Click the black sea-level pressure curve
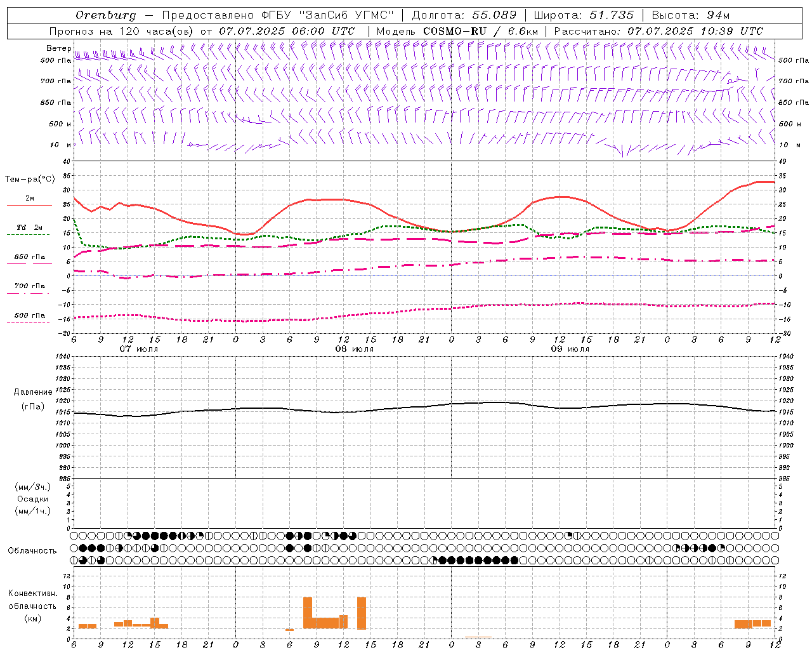This screenshot has height=650, width=812. 425,407
